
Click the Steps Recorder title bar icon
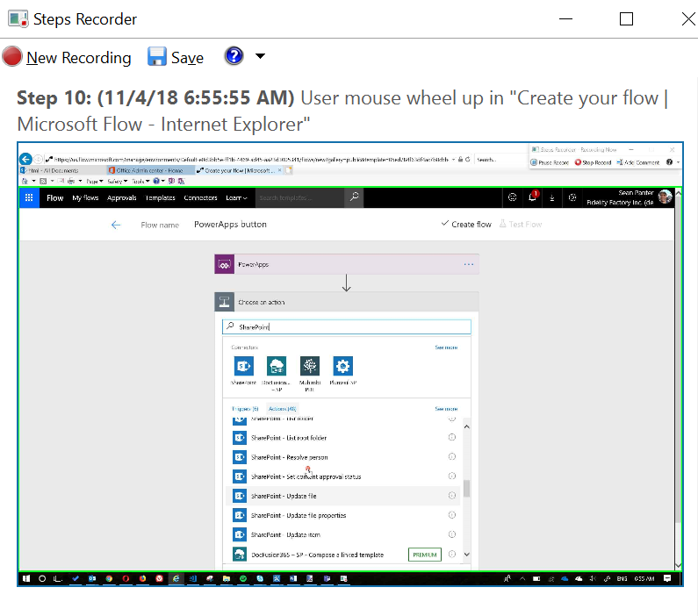18,19
